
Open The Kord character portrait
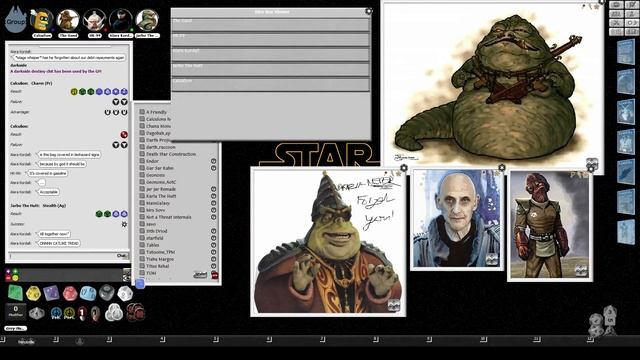68,20
